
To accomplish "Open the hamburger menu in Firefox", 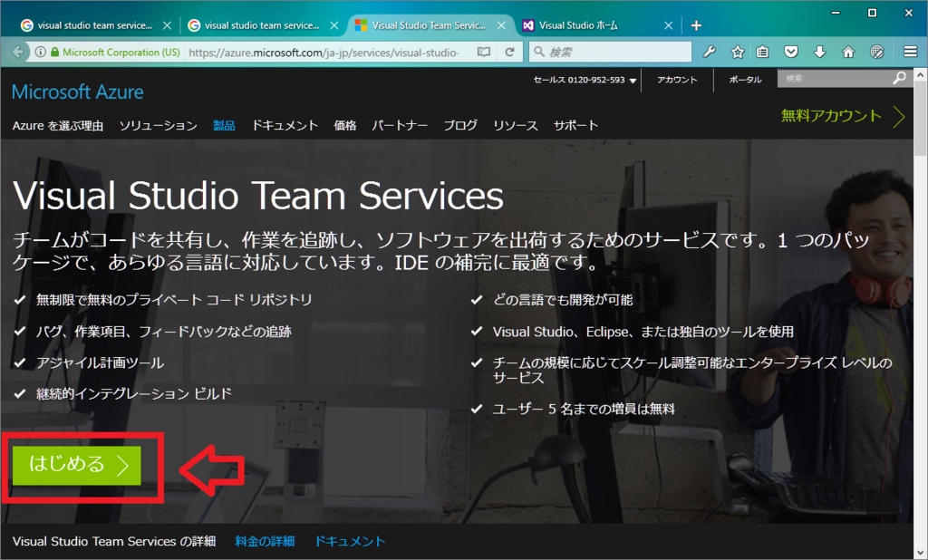I will click(910, 52).
